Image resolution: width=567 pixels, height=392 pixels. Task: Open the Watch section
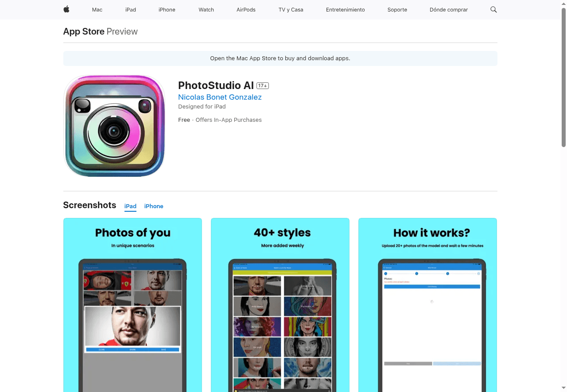[x=206, y=9]
